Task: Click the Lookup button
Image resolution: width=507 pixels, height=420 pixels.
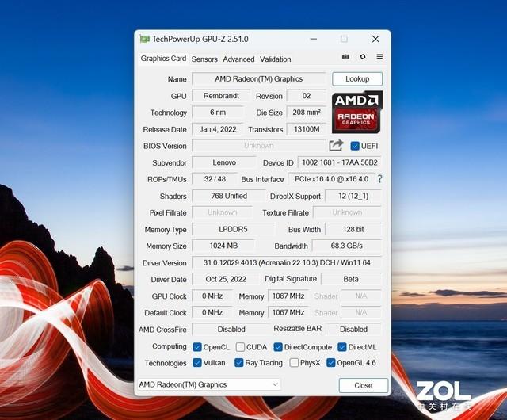Action: click(x=357, y=79)
